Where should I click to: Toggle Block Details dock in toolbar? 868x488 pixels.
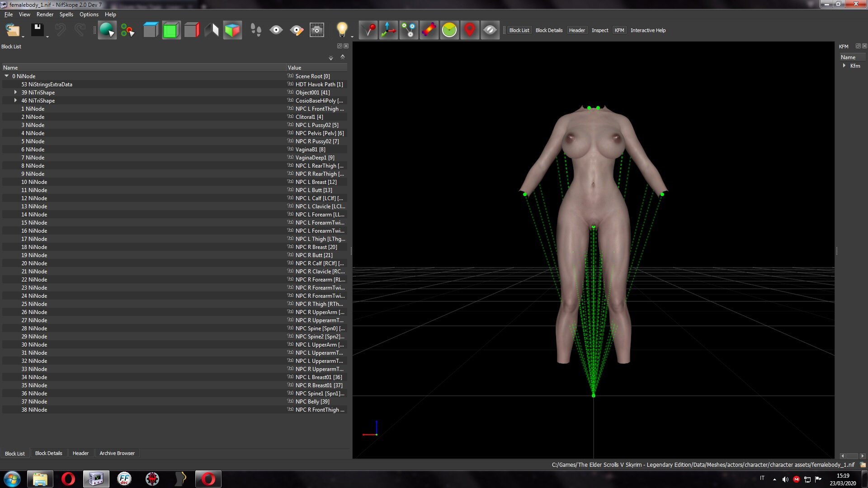549,30
